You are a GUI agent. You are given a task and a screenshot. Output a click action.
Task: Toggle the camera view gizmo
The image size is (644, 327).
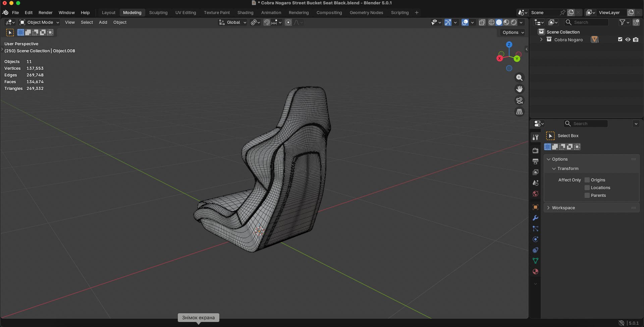[x=519, y=100]
